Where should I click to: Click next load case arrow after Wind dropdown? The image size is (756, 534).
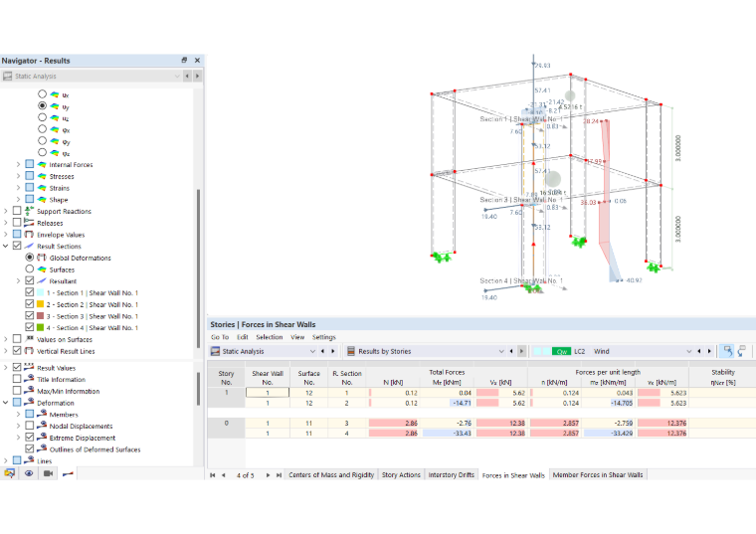click(x=709, y=351)
